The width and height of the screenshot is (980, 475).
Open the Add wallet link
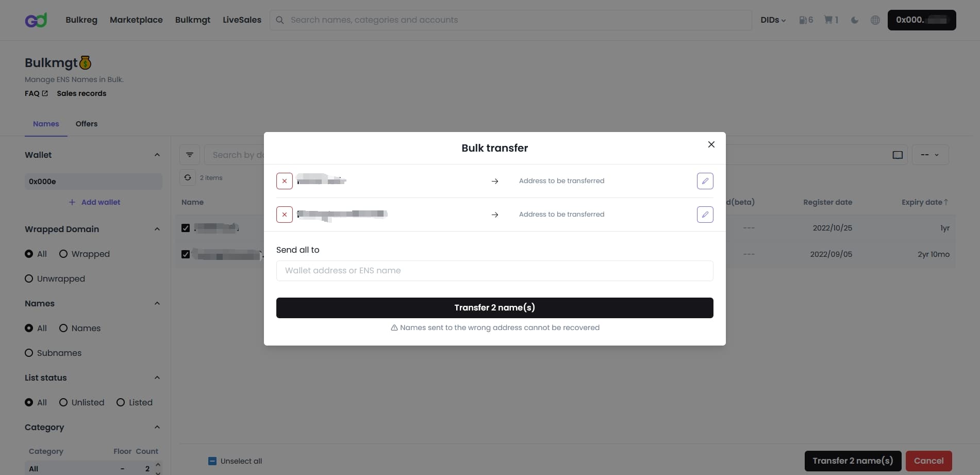pyautogui.click(x=94, y=202)
